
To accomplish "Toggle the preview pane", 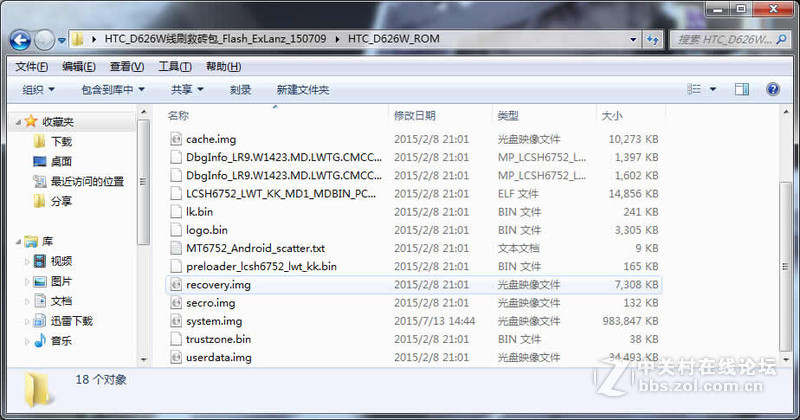I will point(741,89).
